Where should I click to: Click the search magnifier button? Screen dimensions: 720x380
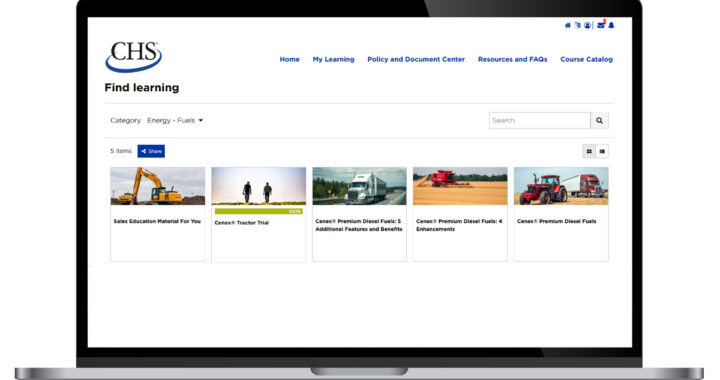[x=599, y=120]
